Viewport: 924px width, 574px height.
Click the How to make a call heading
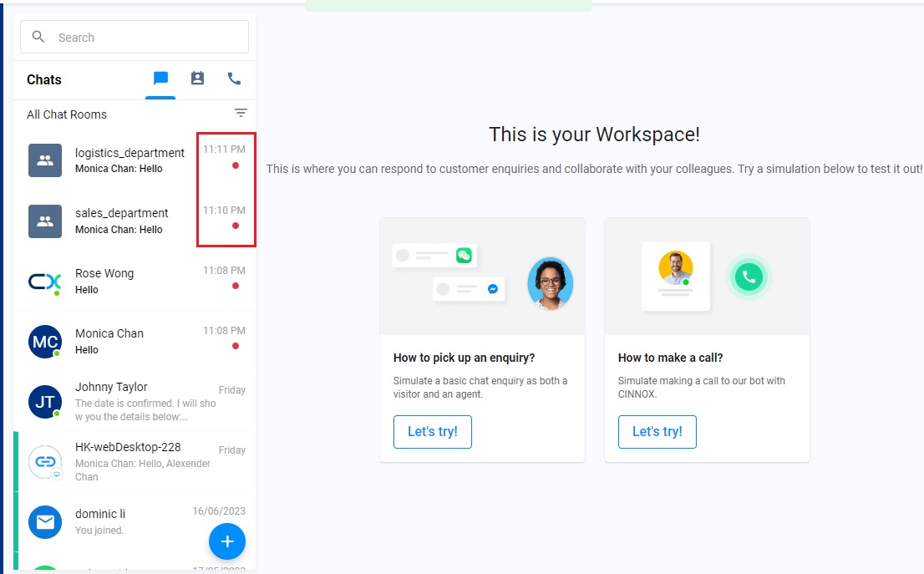[x=670, y=358]
